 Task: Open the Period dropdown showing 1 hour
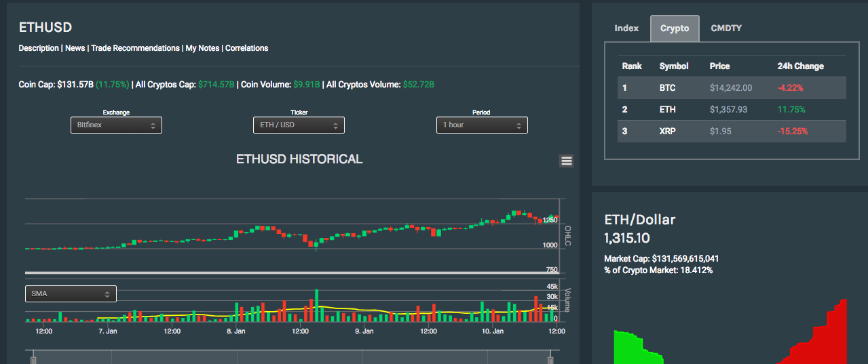tap(482, 125)
